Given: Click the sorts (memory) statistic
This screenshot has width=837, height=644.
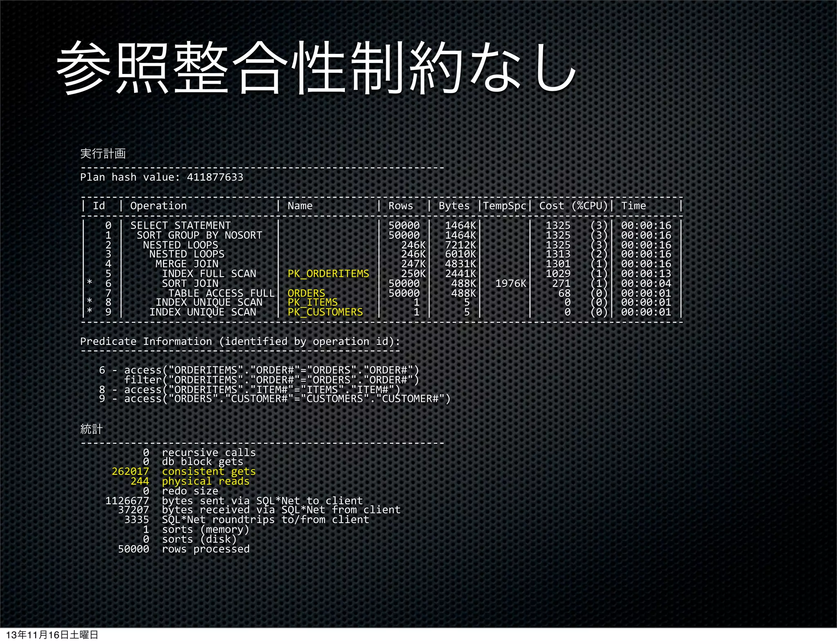Looking at the screenshot, I should coord(196,530).
